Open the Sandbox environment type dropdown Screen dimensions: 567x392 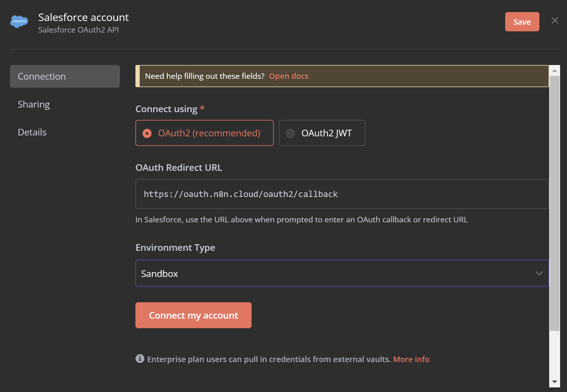pyautogui.click(x=342, y=273)
